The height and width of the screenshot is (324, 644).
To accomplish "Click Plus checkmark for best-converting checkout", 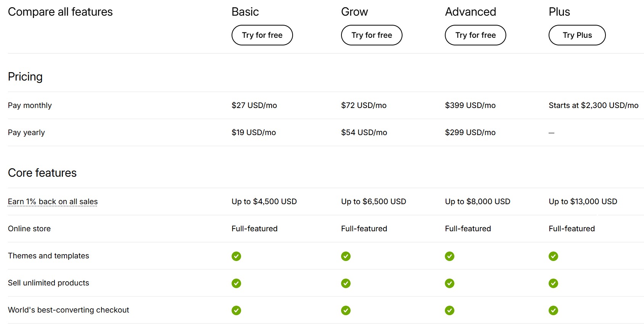I will coord(553,310).
